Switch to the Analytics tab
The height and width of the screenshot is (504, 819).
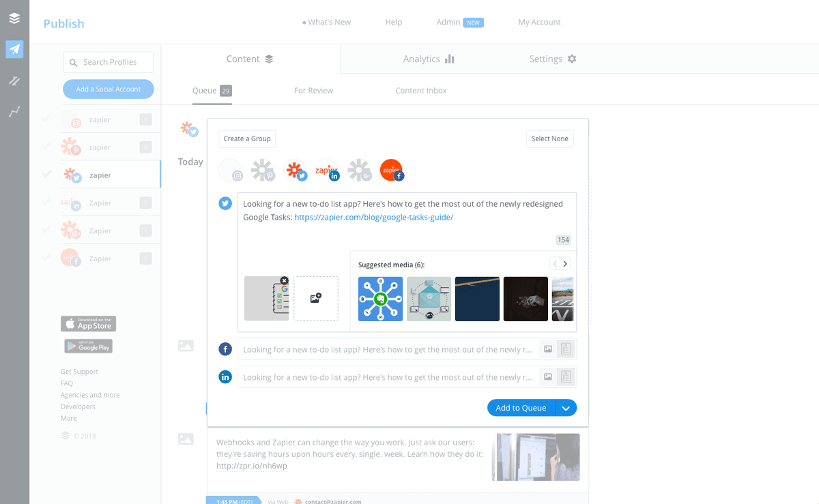coord(429,59)
